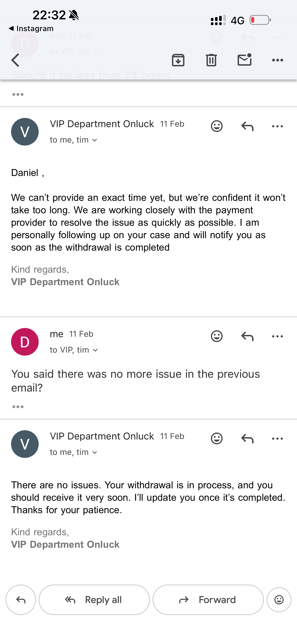Open the bottom emoji reaction button
Image resolution: width=297 pixels, height=644 pixels.
279,600
